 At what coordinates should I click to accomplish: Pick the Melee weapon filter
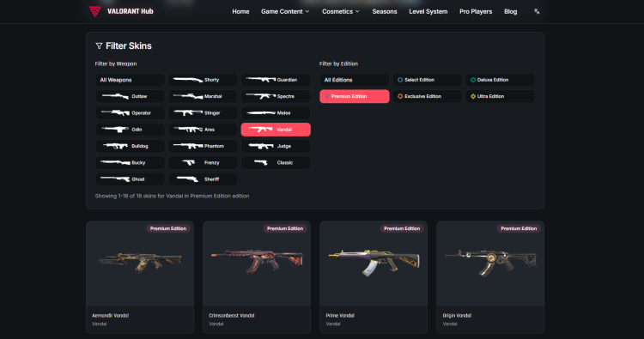276,113
